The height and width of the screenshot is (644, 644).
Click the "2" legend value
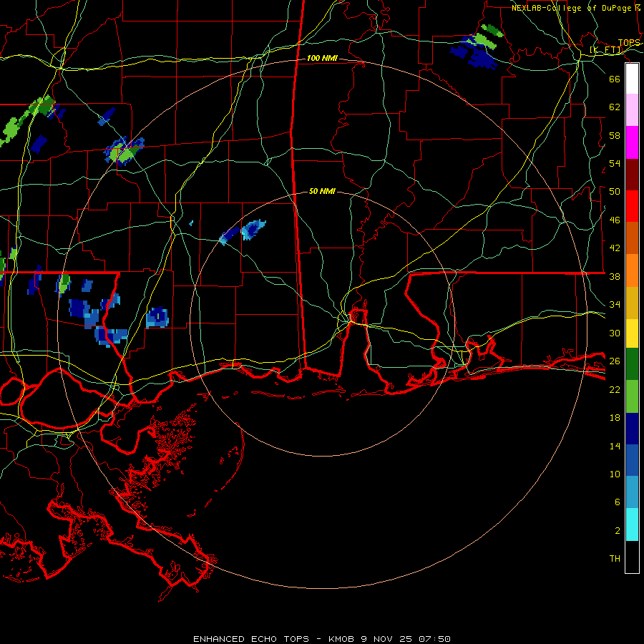tap(617, 530)
